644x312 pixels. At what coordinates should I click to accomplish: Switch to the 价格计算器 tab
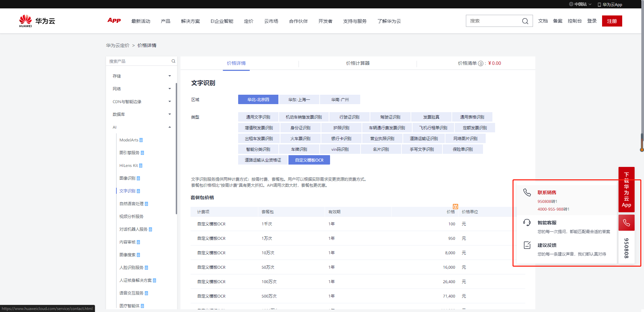point(358,63)
